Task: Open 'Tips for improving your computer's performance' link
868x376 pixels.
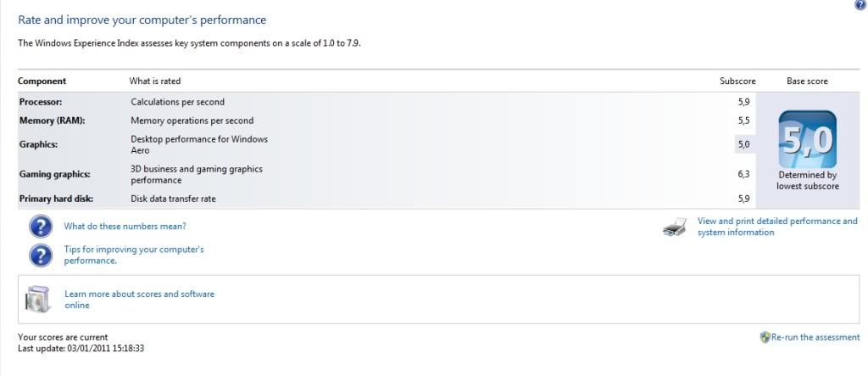Action: pyautogui.click(x=134, y=255)
